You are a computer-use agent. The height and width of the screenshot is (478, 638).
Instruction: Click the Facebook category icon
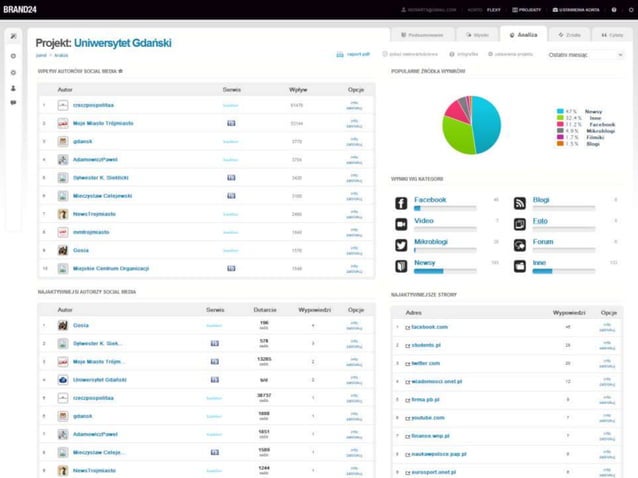(401, 203)
